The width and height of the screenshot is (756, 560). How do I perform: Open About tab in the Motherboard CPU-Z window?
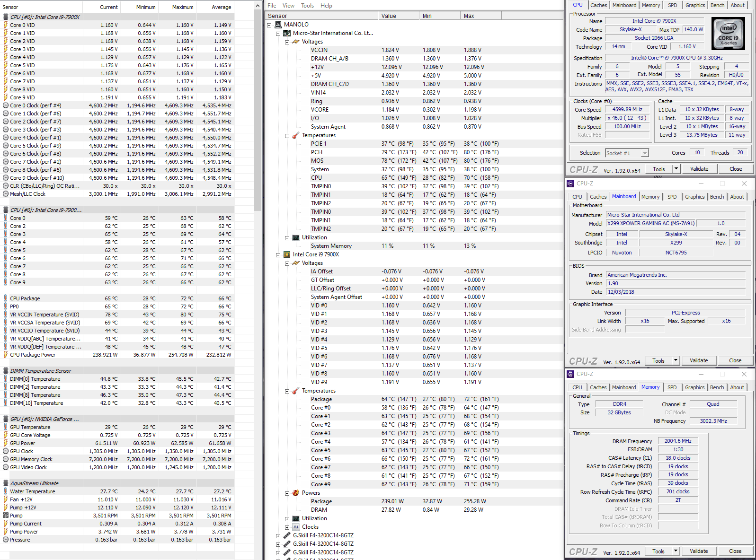tap(737, 197)
